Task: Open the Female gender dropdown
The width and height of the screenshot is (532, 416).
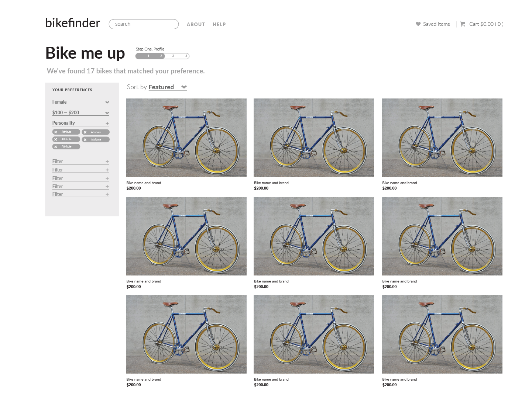Action: (107, 102)
